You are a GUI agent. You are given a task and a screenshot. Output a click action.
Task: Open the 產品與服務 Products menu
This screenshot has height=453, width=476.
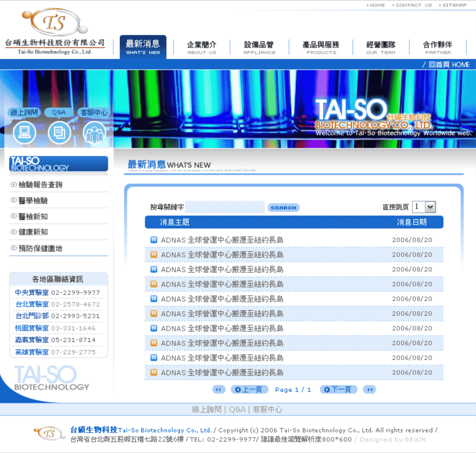[321, 48]
